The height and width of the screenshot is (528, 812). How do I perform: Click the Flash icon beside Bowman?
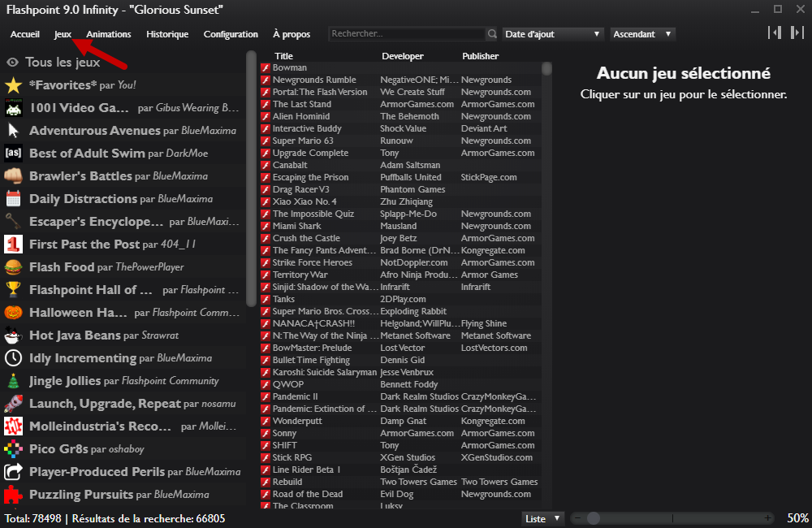266,68
